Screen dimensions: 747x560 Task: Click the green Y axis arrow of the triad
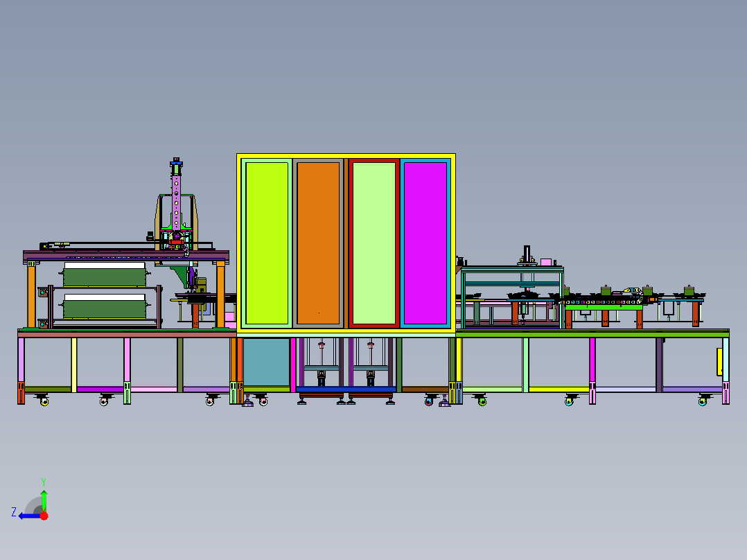(x=44, y=500)
